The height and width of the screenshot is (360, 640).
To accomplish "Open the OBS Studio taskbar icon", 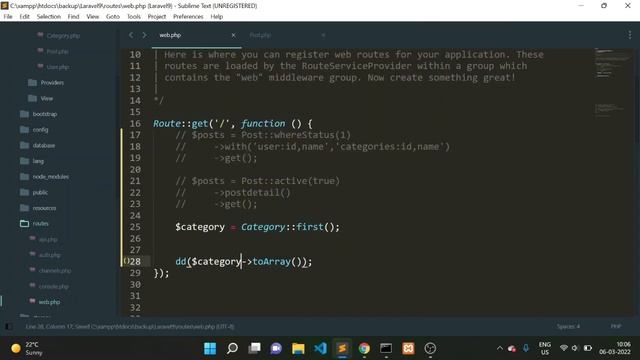I will (430, 348).
